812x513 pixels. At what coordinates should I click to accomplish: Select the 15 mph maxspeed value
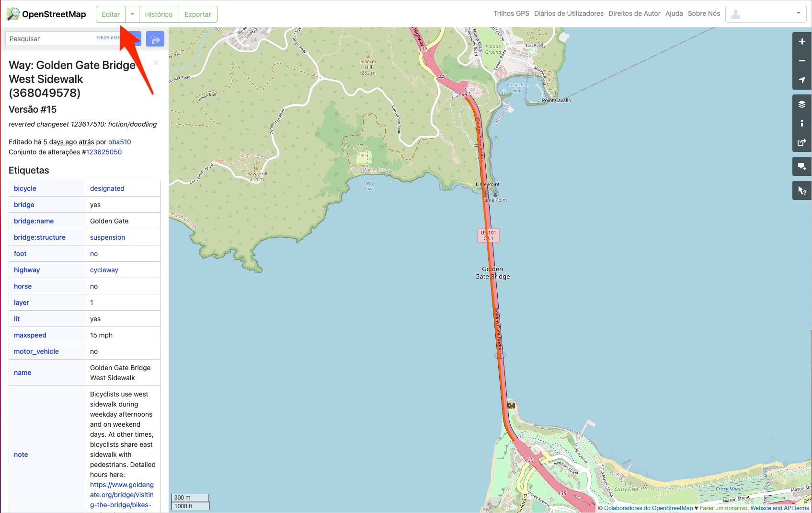(x=102, y=335)
